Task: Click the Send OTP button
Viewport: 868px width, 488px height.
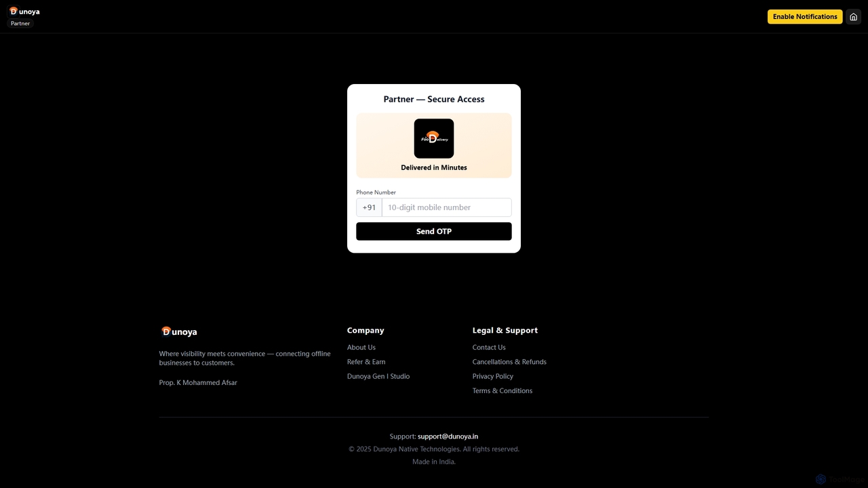Action: point(434,231)
